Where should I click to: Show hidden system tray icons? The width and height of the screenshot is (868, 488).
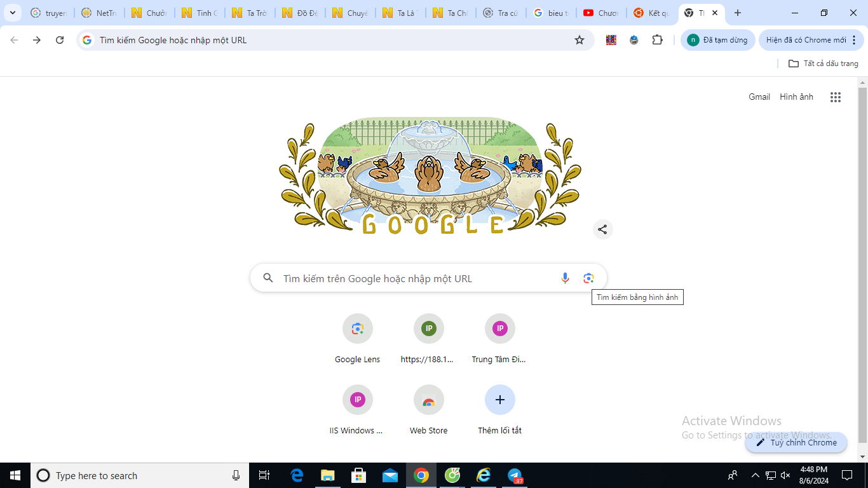pos(755,475)
